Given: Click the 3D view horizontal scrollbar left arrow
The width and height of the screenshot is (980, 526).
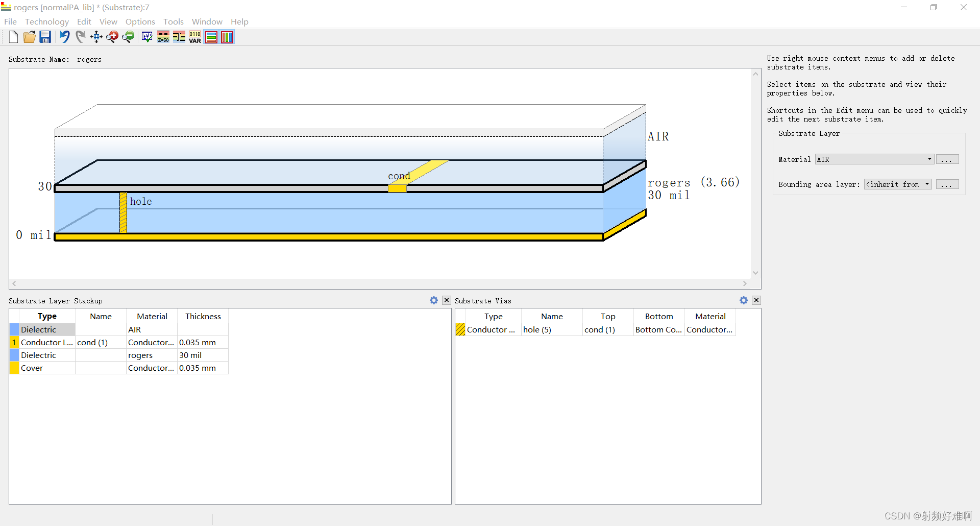Looking at the screenshot, I should pyautogui.click(x=14, y=283).
